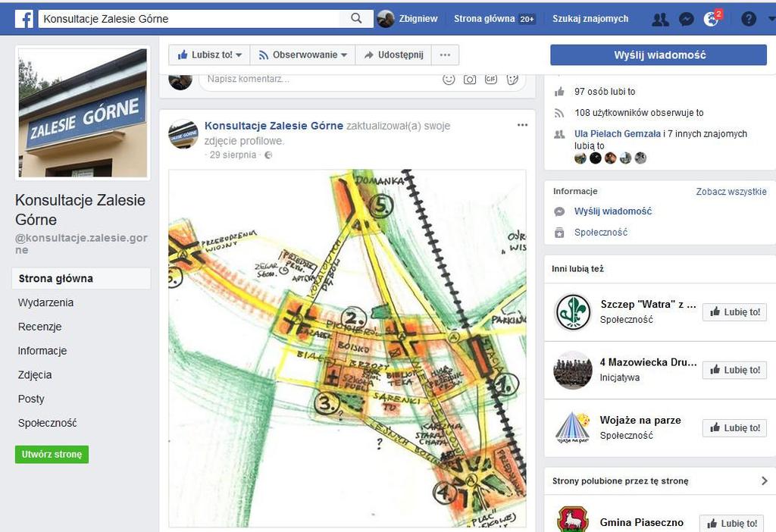Open Wojaże na parze page title link

pyautogui.click(x=640, y=420)
